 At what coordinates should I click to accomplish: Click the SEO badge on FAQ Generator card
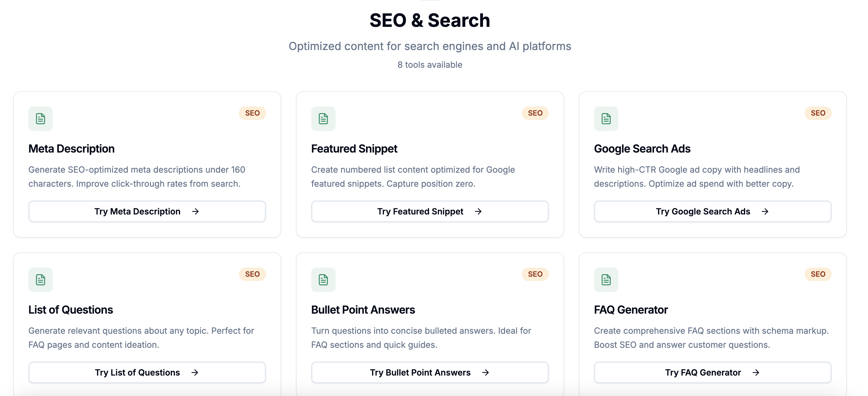818,274
